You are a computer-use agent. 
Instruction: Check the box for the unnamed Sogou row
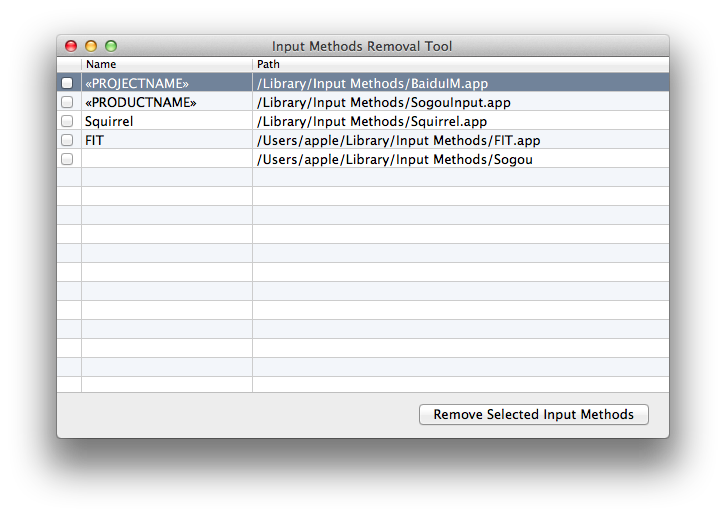point(67,159)
